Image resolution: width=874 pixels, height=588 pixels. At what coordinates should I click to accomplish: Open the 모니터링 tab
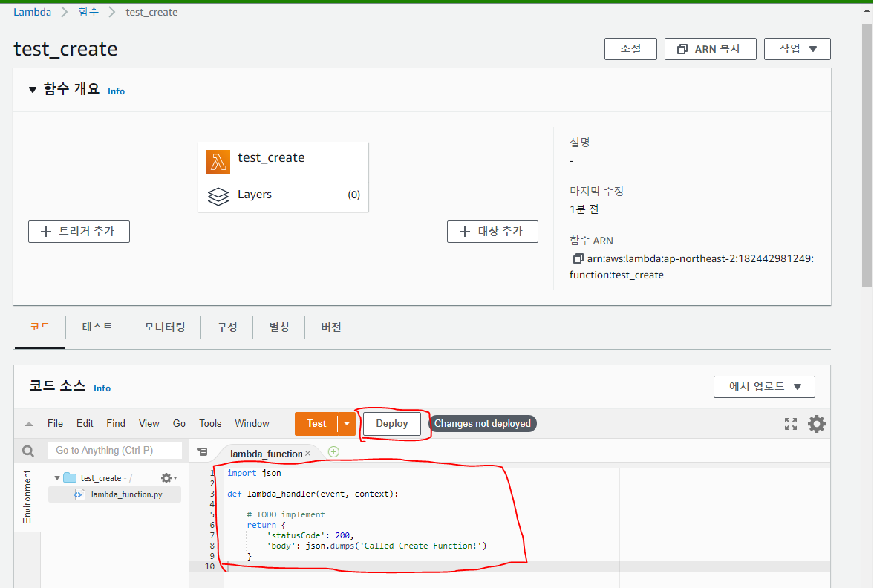164,327
